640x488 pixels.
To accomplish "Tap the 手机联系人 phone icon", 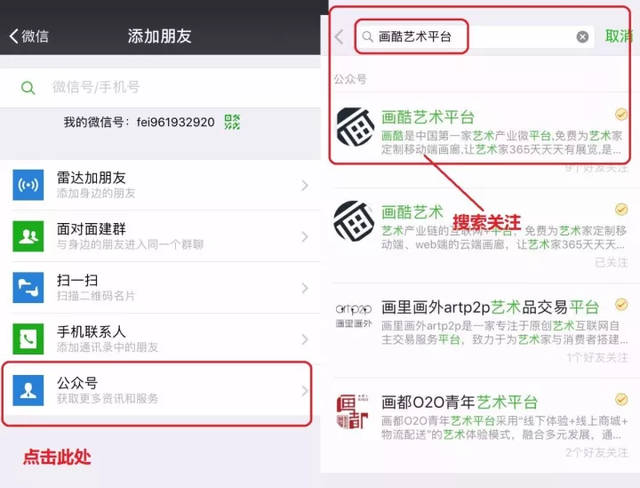I will click(x=28, y=339).
